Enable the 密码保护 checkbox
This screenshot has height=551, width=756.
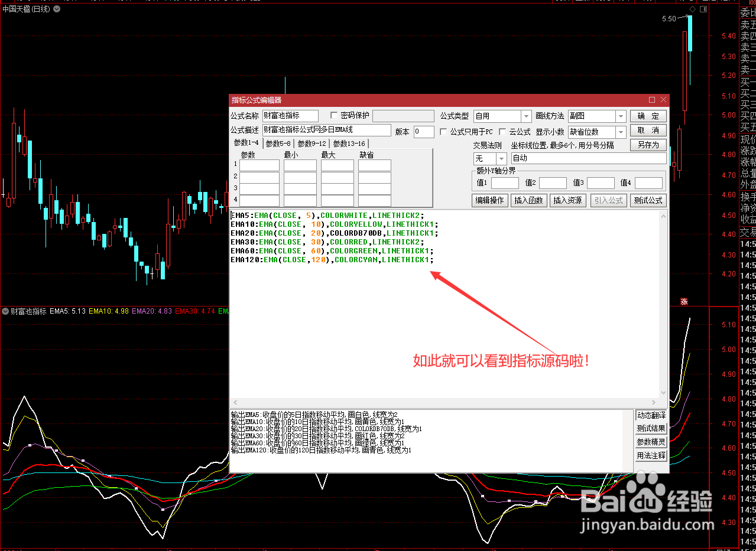[335, 115]
